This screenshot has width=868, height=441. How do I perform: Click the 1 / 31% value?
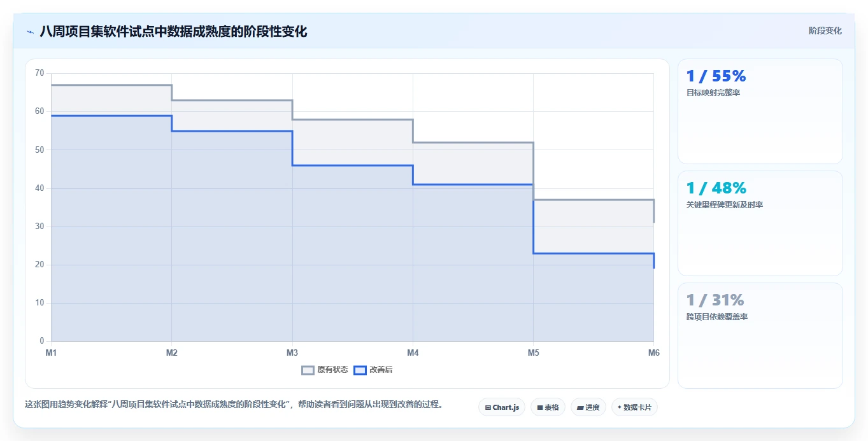click(x=715, y=300)
